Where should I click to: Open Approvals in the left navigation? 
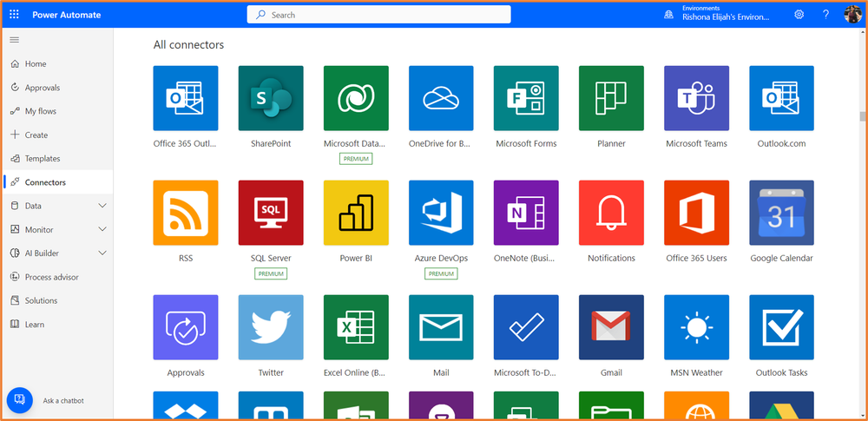[x=58, y=88]
